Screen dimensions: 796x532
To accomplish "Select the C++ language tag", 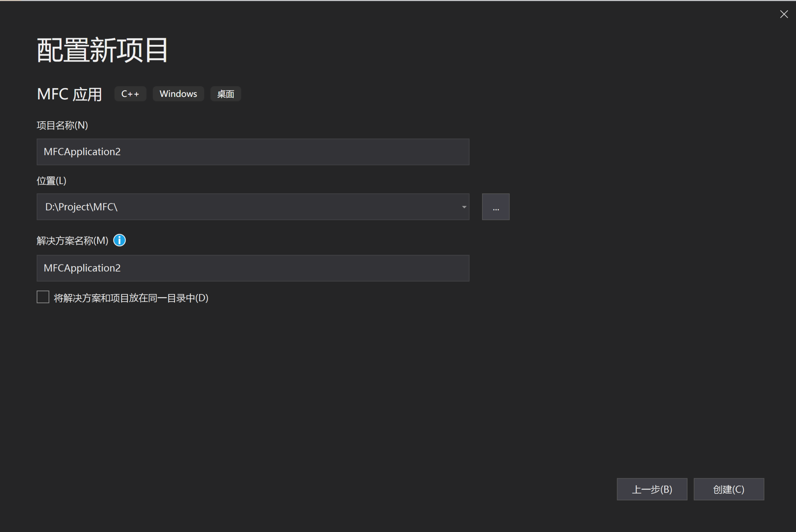I will click(x=130, y=94).
